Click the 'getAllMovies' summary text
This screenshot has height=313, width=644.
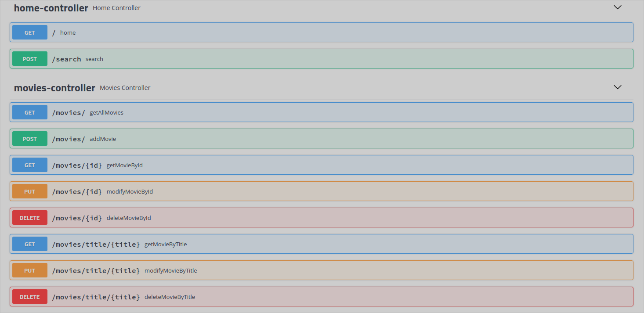click(106, 112)
